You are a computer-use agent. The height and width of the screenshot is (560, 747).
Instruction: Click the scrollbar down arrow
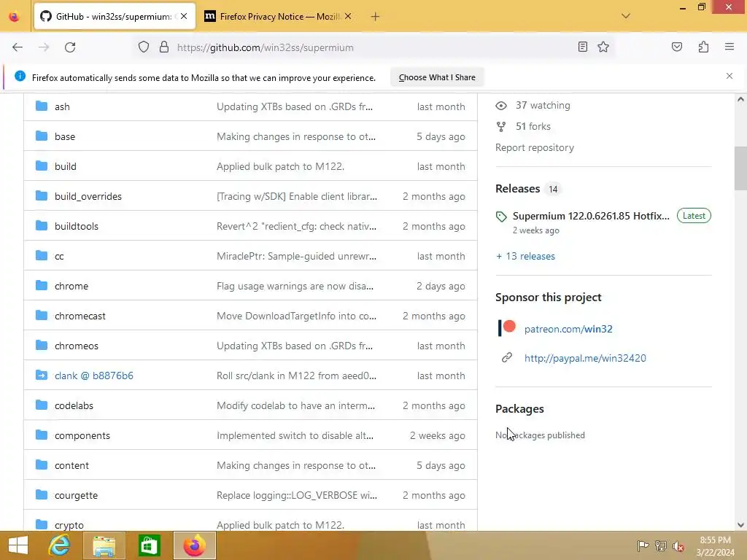coord(740,525)
